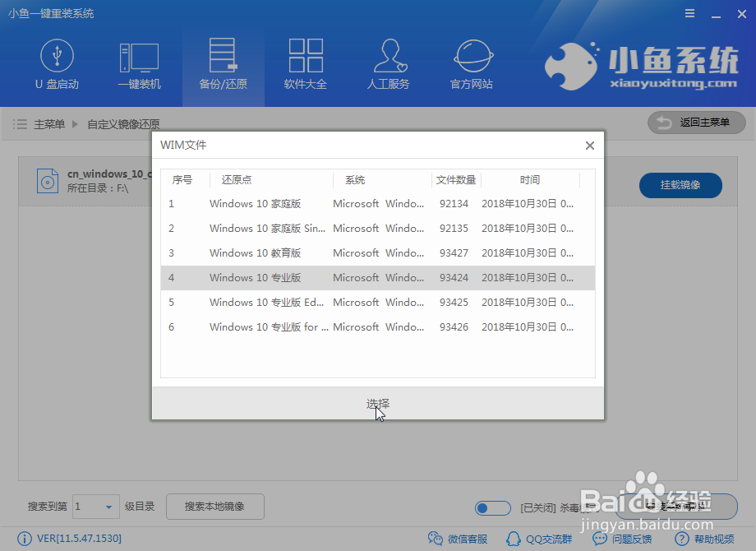Click the 主菜单 breadcrumb item

(49, 123)
